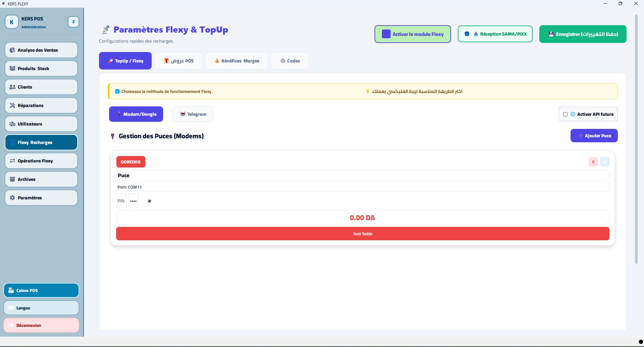
Task: Click the Configurations rapides des recharges subtitle
Action: tap(136, 41)
